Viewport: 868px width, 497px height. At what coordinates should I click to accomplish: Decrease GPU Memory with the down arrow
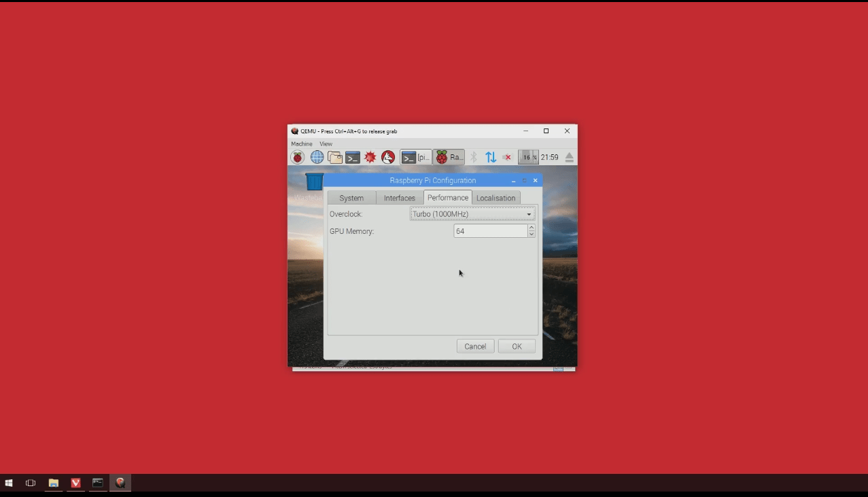[531, 234]
